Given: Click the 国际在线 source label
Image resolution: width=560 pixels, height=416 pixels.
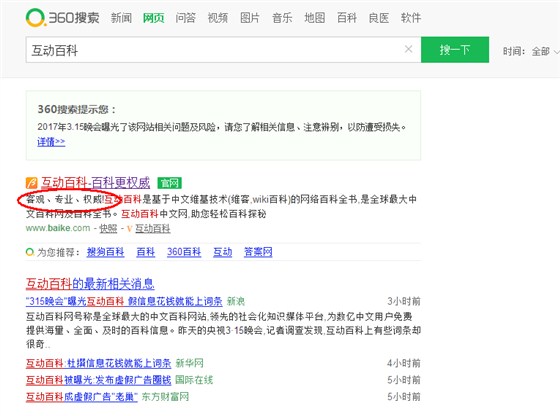Looking at the screenshot, I should pyautogui.click(x=194, y=380).
